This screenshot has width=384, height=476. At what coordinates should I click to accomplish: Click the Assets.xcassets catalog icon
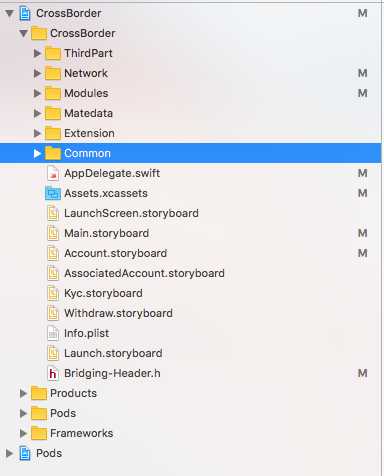click(x=53, y=193)
